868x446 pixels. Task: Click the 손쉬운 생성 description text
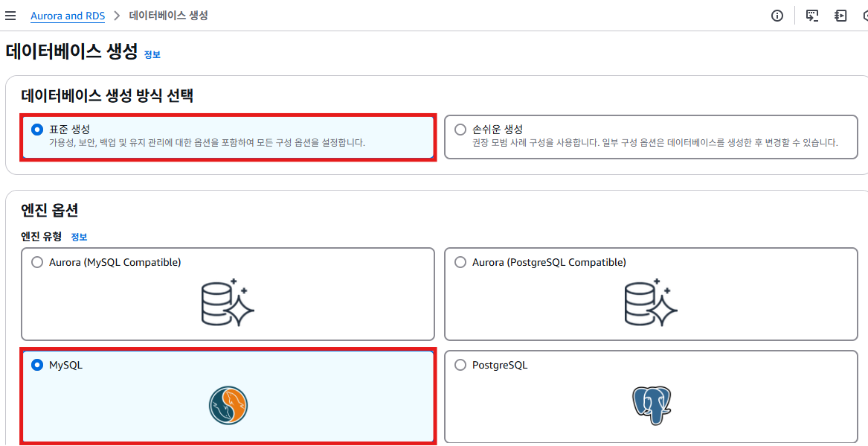pyautogui.click(x=655, y=143)
